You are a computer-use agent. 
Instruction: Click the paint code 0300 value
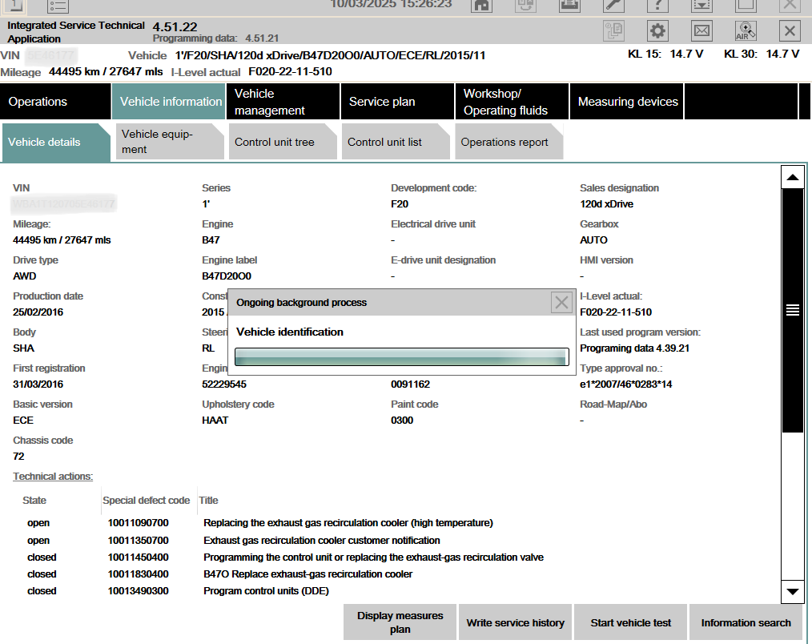402,421
